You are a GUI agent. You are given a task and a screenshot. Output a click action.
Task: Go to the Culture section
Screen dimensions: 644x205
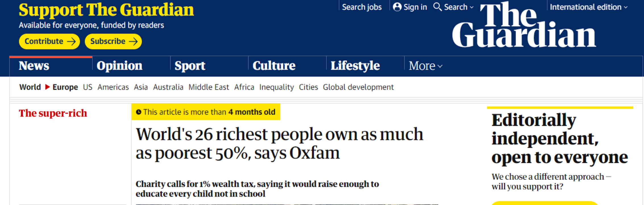click(274, 66)
